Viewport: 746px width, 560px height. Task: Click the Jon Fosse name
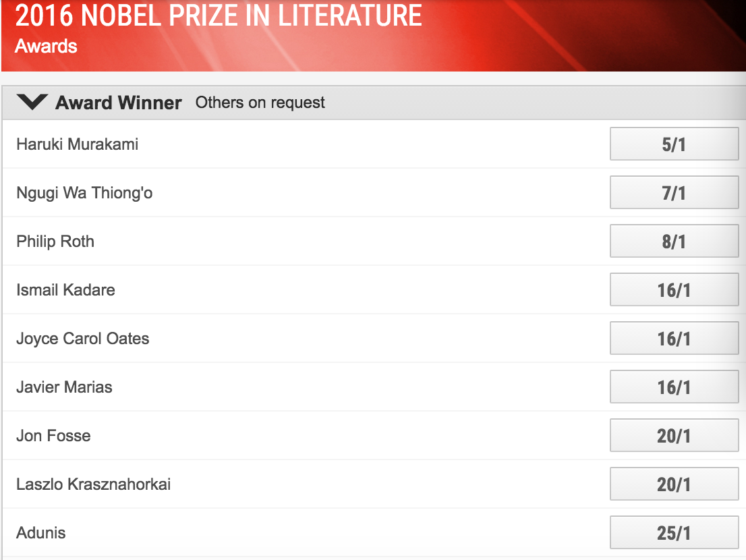pos(53,436)
